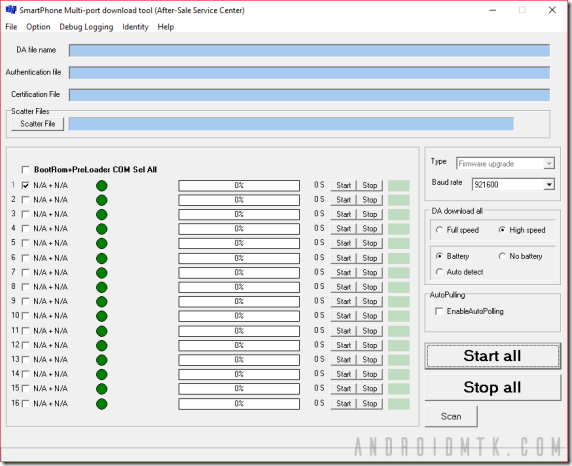Click the green status indicator for port 13

pos(102,360)
